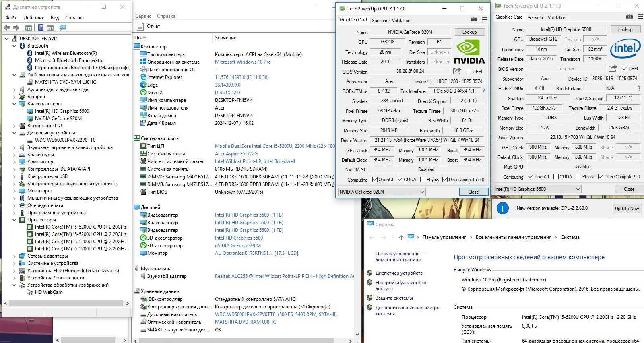Click the Отчёт report icon

click(x=140, y=26)
